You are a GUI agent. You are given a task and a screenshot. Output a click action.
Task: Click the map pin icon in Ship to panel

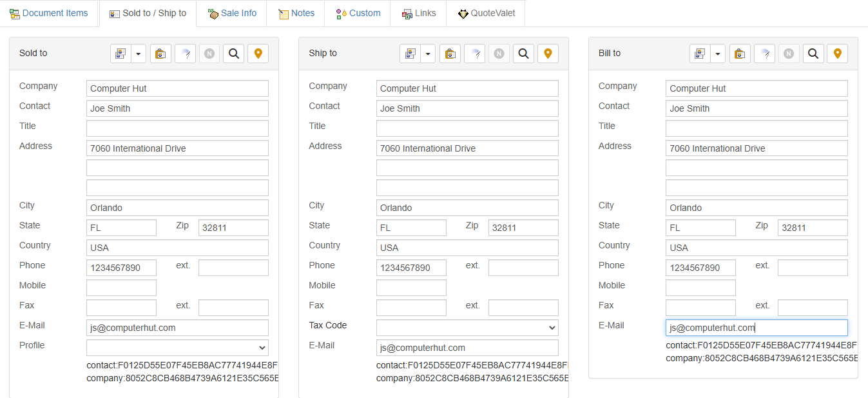548,54
